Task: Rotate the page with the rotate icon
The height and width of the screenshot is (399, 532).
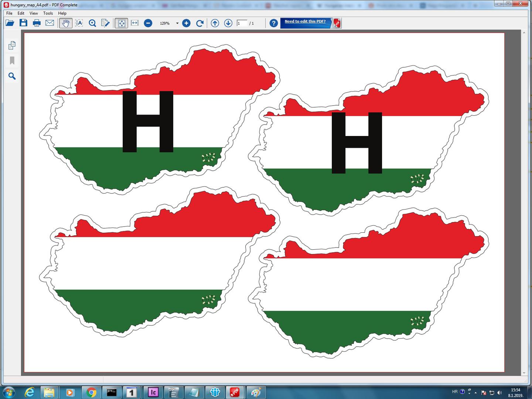Action: pyautogui.click(x=200, y=23)
